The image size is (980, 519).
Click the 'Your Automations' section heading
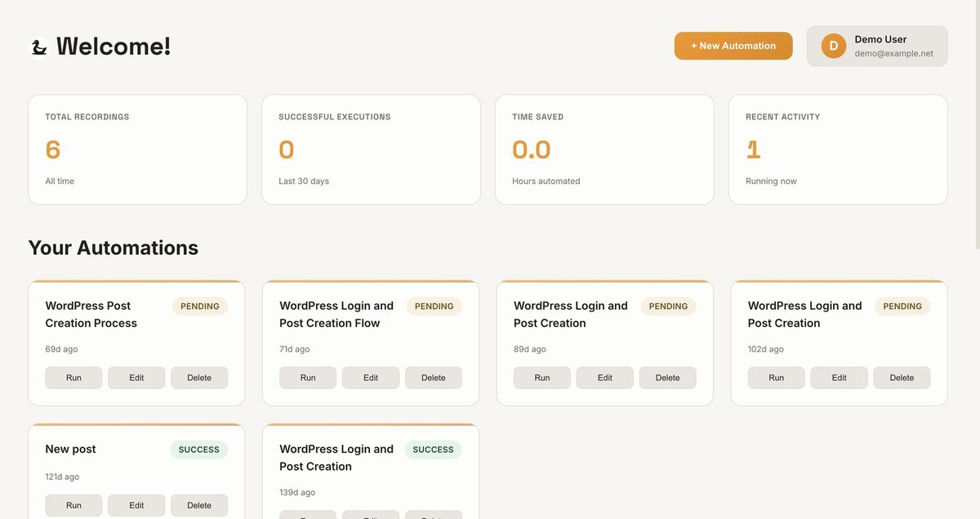[114, 248]
